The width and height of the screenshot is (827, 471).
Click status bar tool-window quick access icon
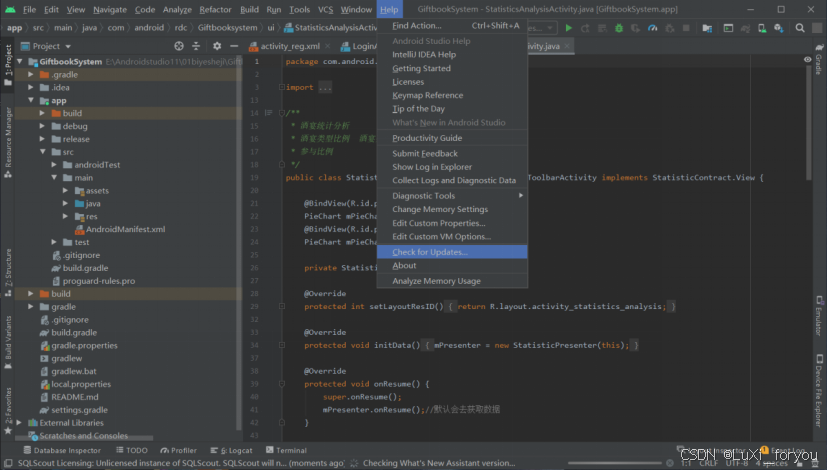click(x=8, y=463)
